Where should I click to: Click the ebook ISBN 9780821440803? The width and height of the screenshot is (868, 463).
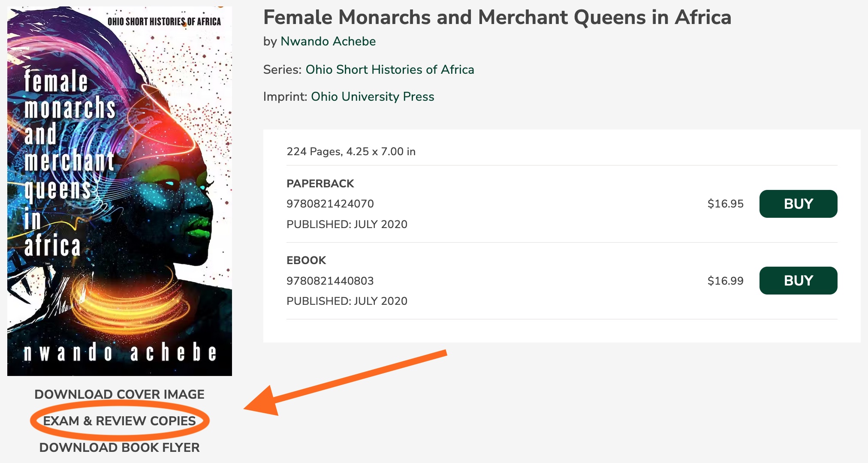click(x=330, y=281)
